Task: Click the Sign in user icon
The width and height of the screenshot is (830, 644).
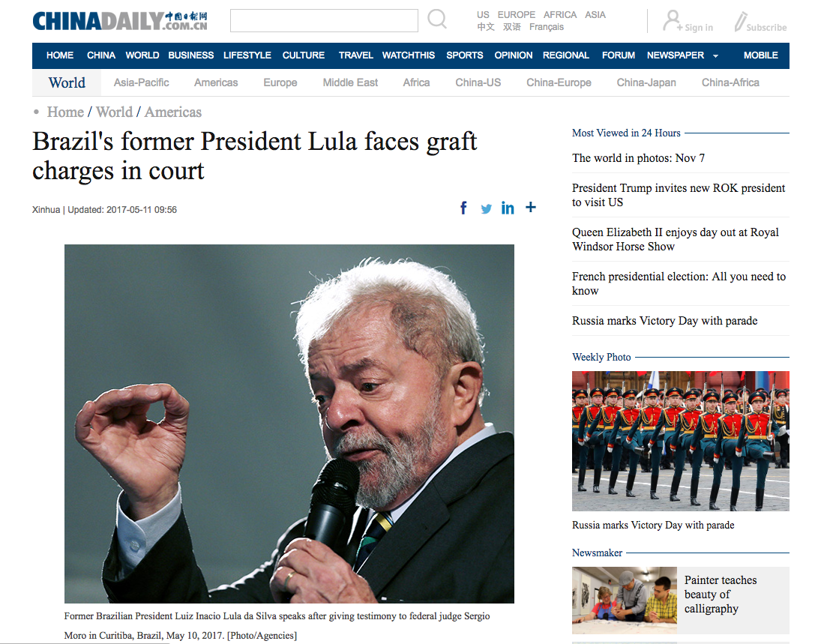Action: (673, 21)
